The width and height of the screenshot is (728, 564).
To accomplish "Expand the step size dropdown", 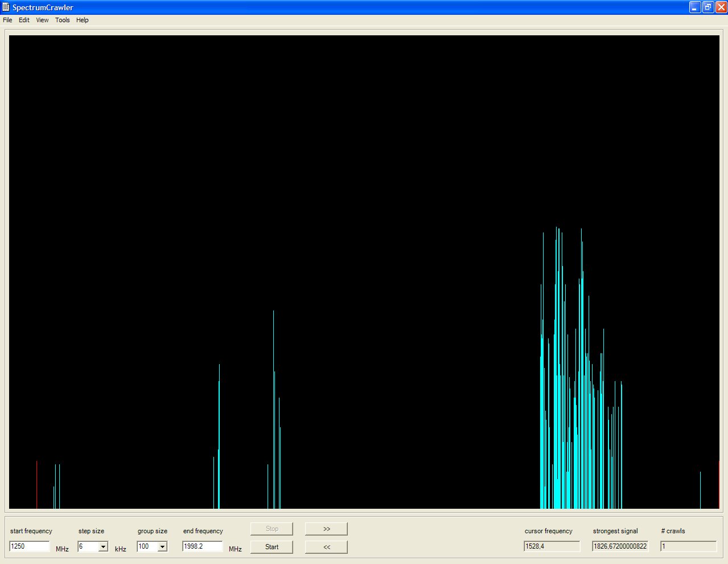I will click(x=103, y=547).
